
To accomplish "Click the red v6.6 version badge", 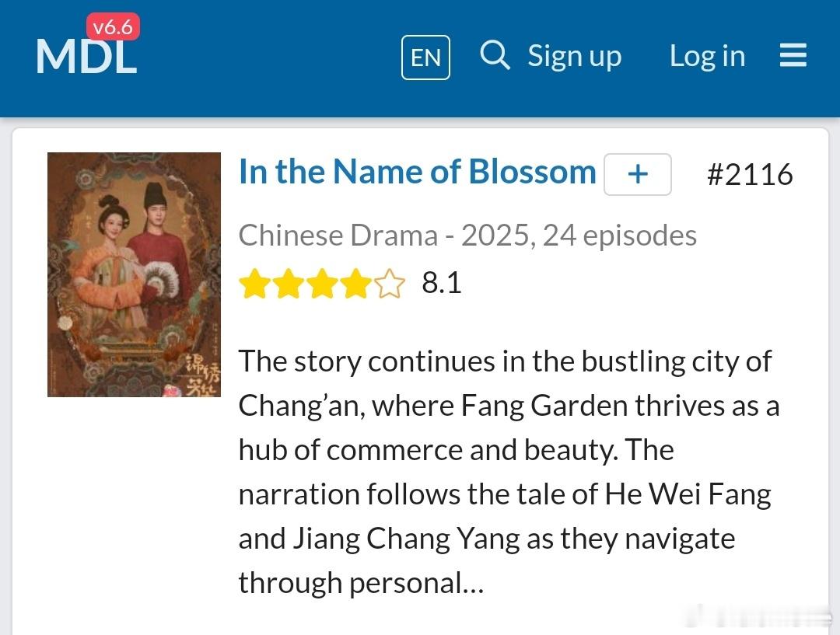I will pyautogui.click(x=113, y=26).
